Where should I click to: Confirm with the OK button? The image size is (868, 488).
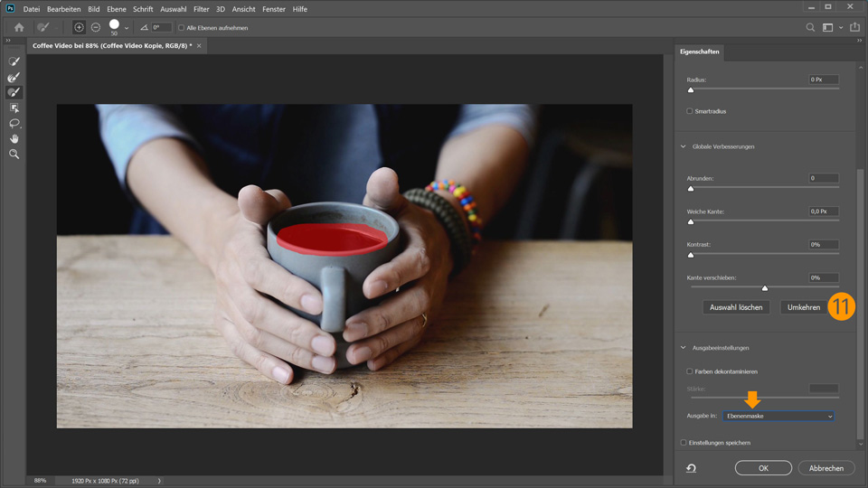point(763,468)
